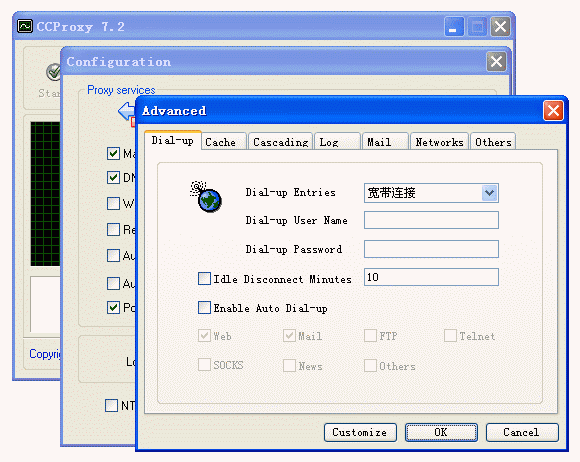This screenshot has height=462, width=580.
Task: Toggle the Web auto dial checkbox
Action: pos(204,336)
